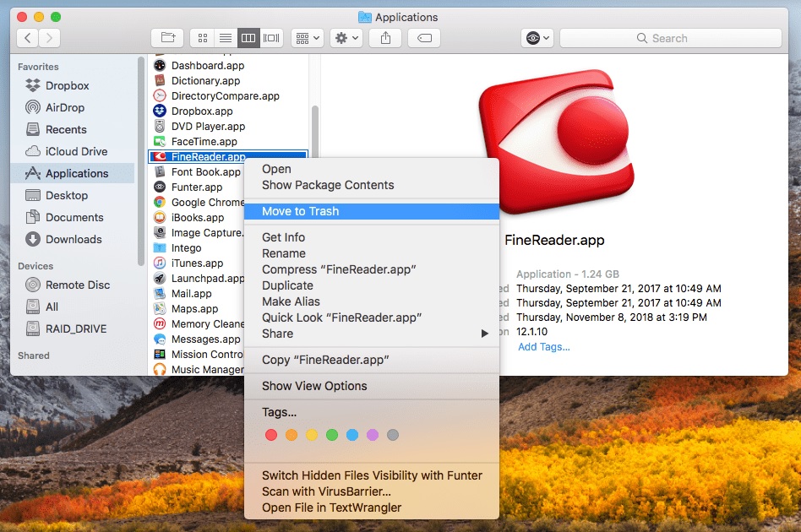Click the Add Tags… link
This screenshot has width=801, height=532.
(x=543, y=346)
